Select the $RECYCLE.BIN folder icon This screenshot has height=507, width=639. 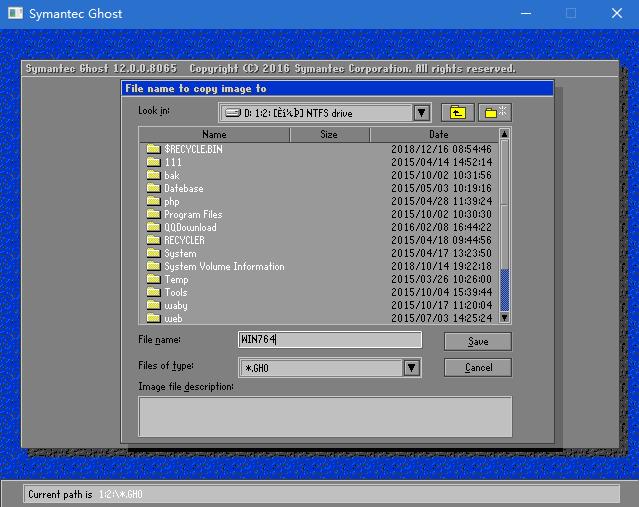click(x=153, y=149)
